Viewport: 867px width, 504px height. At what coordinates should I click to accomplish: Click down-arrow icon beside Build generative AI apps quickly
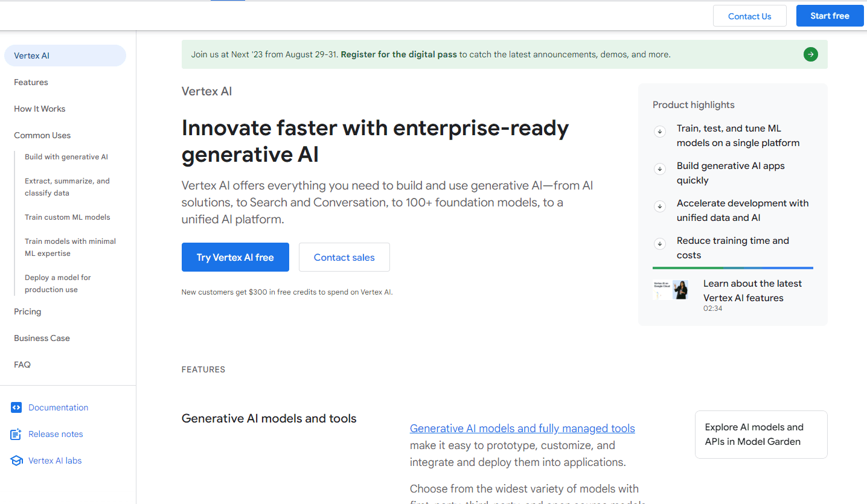[x=660, y=168]
